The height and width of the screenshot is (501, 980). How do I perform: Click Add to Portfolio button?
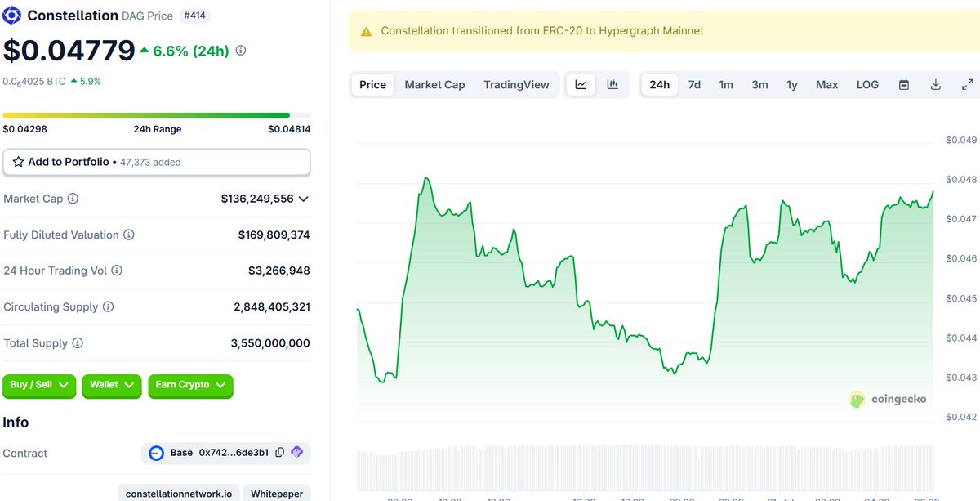157,162
